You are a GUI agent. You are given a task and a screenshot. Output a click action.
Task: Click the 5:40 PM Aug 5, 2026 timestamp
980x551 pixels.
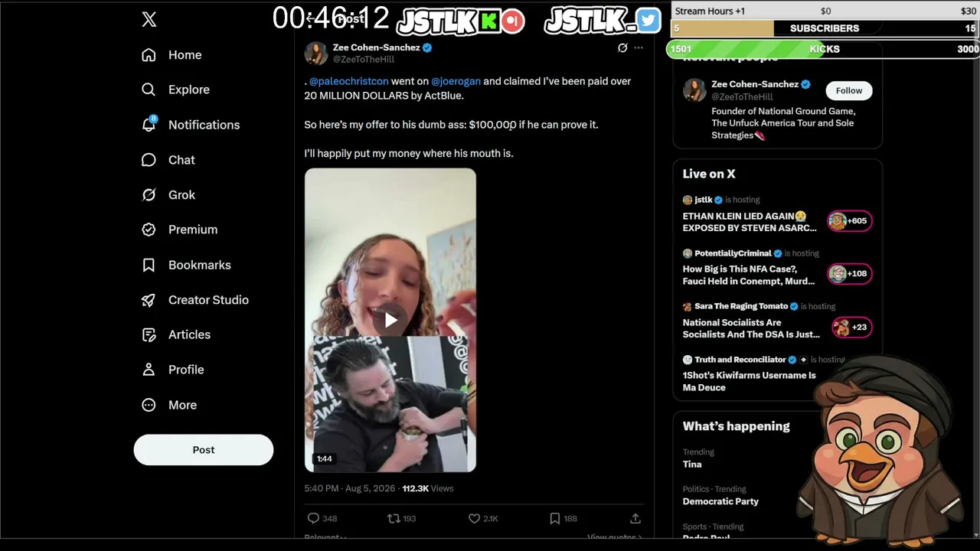coord(349,488)
